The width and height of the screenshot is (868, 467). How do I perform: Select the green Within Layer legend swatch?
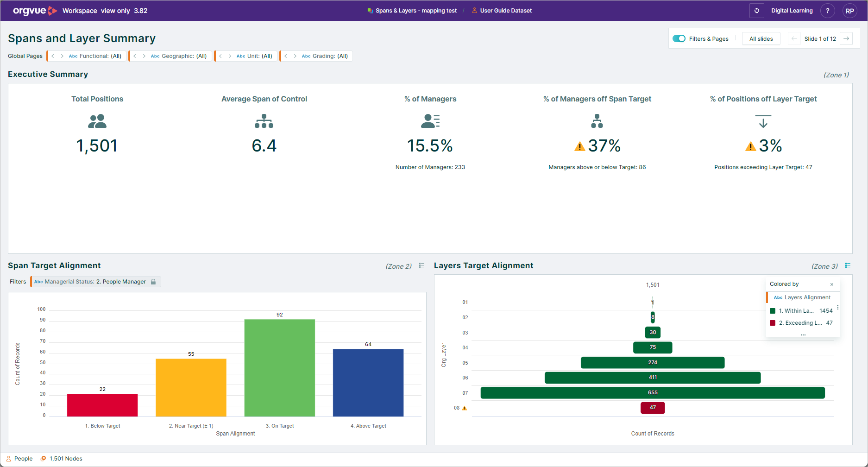773,311
